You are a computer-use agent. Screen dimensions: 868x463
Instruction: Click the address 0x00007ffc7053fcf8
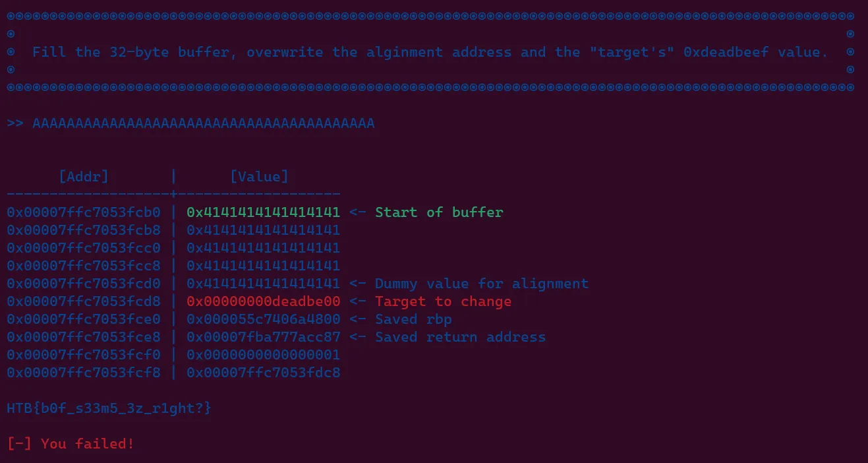(x=84, y=373)
